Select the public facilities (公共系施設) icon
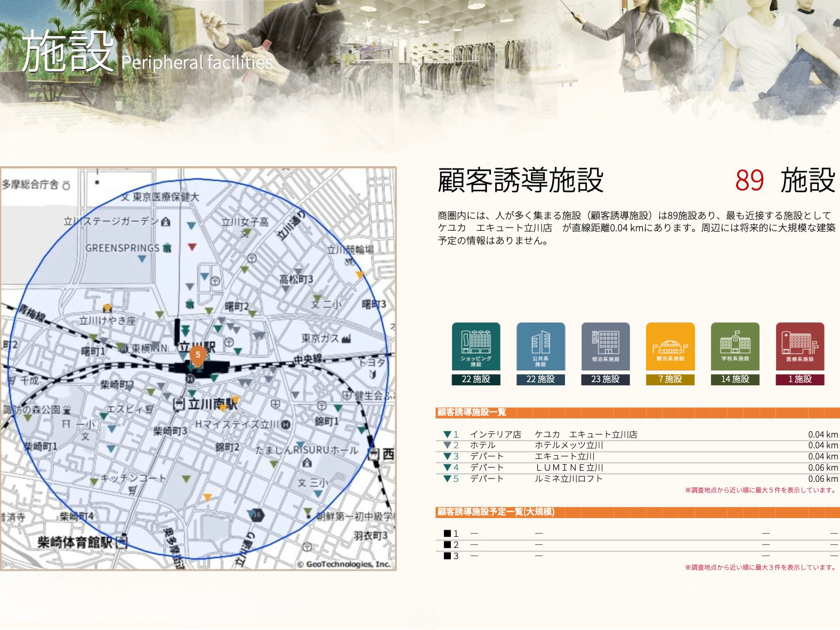 point(540,346)
